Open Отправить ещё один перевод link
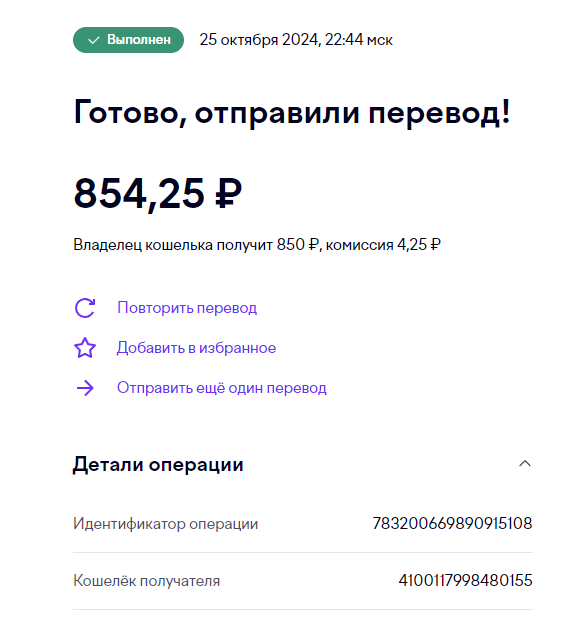Viewport: 575px width, 621px height. [x=222, y=388]
